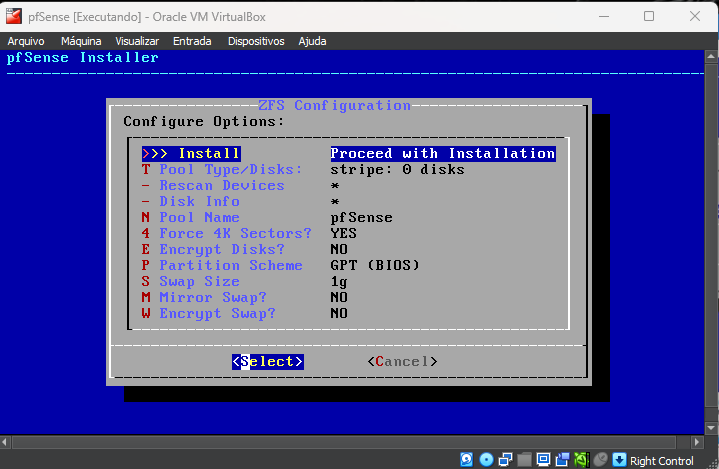719x469 pixels.
Task: Click the '1g' swap size value
Action: click(339, 281)
